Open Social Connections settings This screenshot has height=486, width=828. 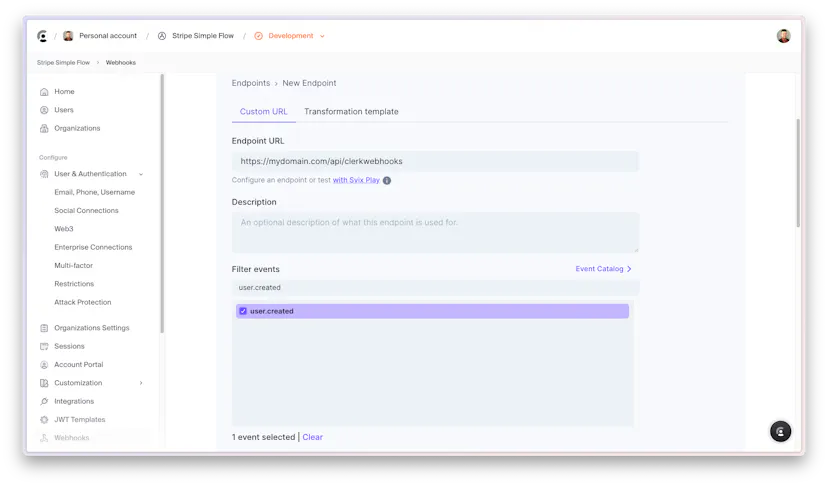(x=86, y=210)
